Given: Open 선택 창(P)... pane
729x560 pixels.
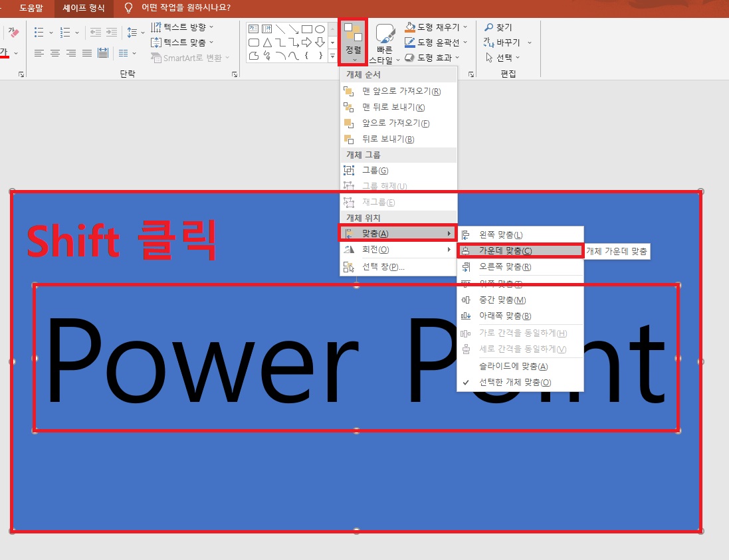Looking at the screenshot, I should click(398, 267).
